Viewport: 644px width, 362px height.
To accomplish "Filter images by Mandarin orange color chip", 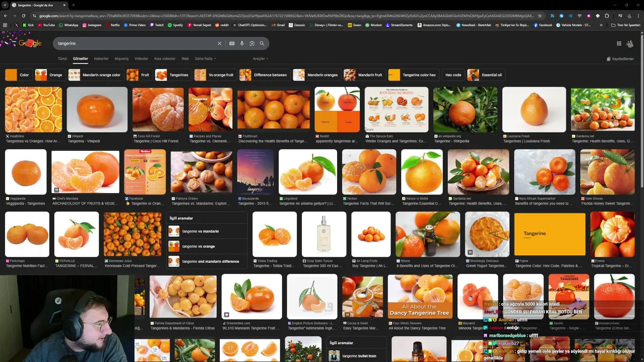I will 95,75.
